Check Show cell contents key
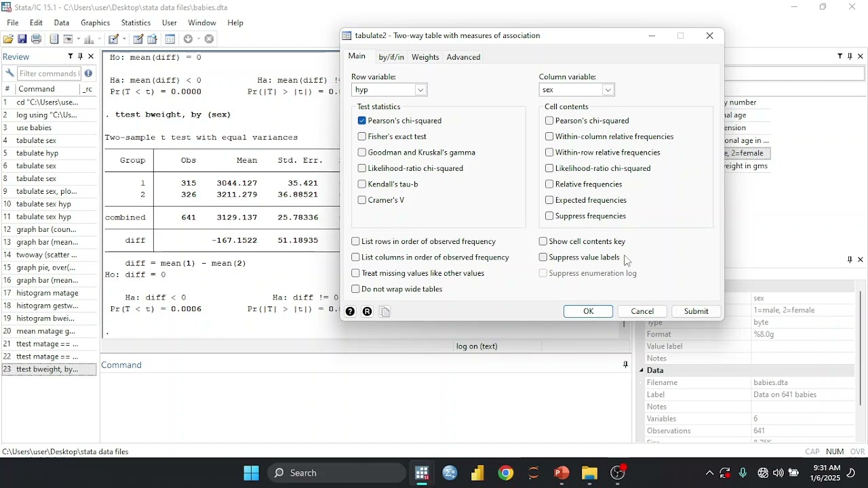The height and width of the screenshot is (488, 868). click(543, 242)
